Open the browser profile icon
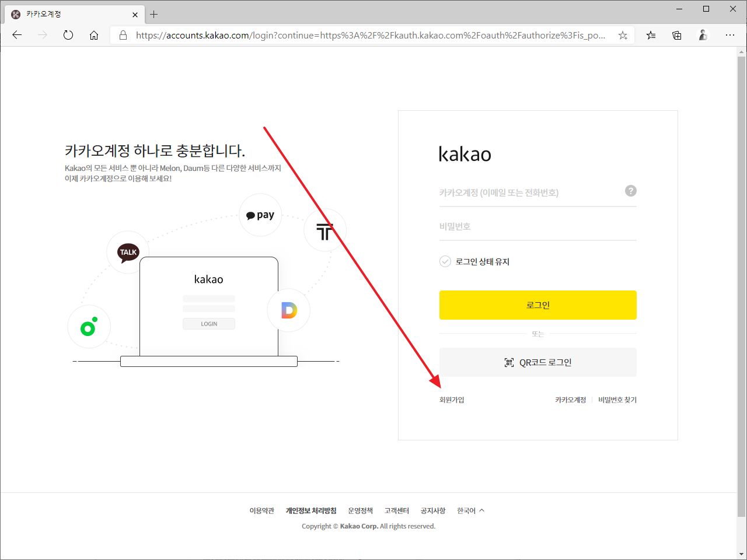Image resolution: width=747 pixels, height=560 pixels. 703,35
